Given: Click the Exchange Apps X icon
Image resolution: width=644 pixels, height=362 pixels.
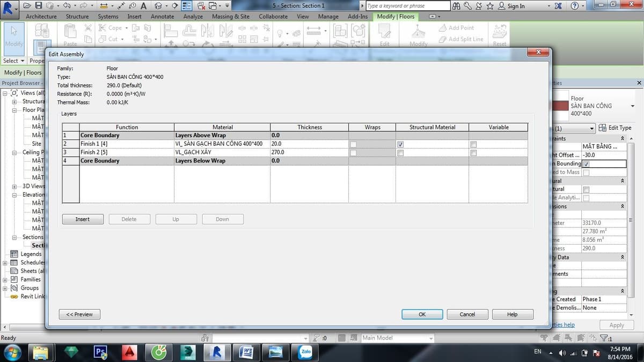Looking at the screenshot, I should point(558,6).
